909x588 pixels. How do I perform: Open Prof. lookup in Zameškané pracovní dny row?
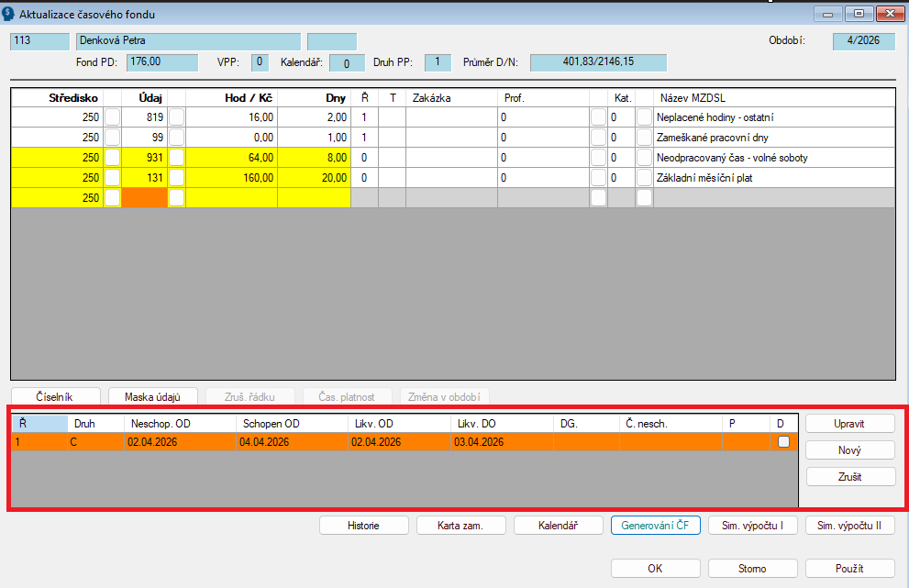coord(598,138)
